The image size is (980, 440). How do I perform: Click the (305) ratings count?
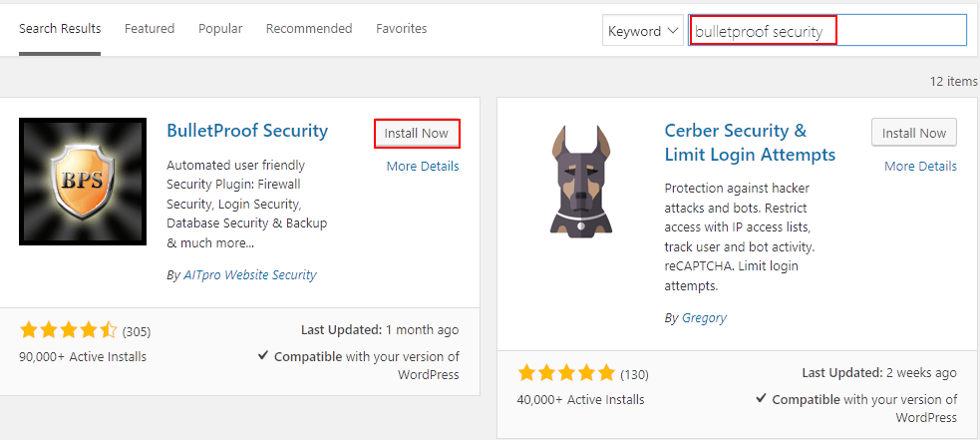[137, 331]
